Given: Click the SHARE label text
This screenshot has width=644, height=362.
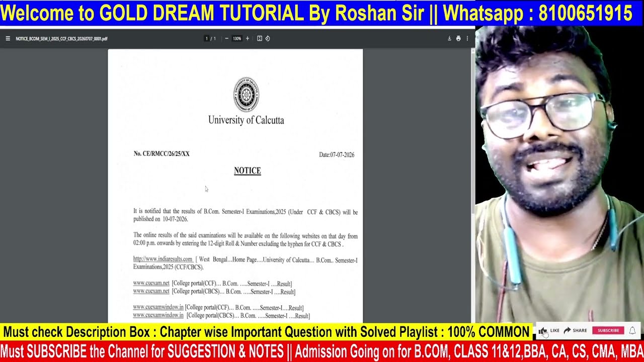Looking at the screenshot, I should tap(580, 330).
